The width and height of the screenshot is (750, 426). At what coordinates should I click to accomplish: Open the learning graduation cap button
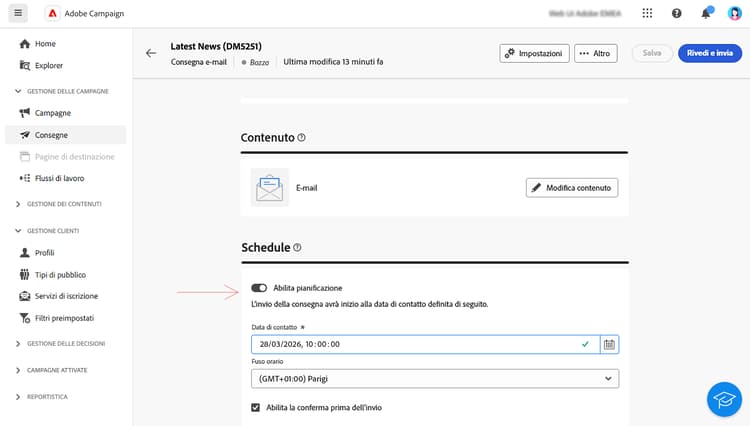point(724,399)
